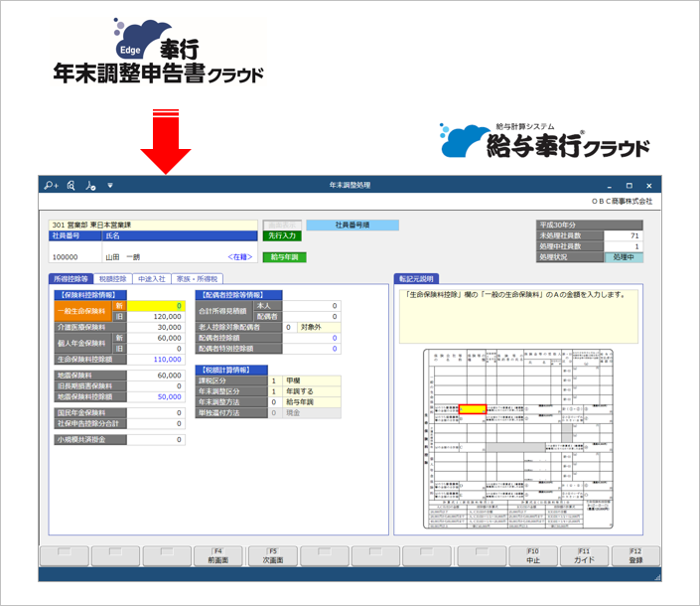Screen dimensions: 700x606
Task: Switch to the 家族・所得税 tab
Action: 198,279
